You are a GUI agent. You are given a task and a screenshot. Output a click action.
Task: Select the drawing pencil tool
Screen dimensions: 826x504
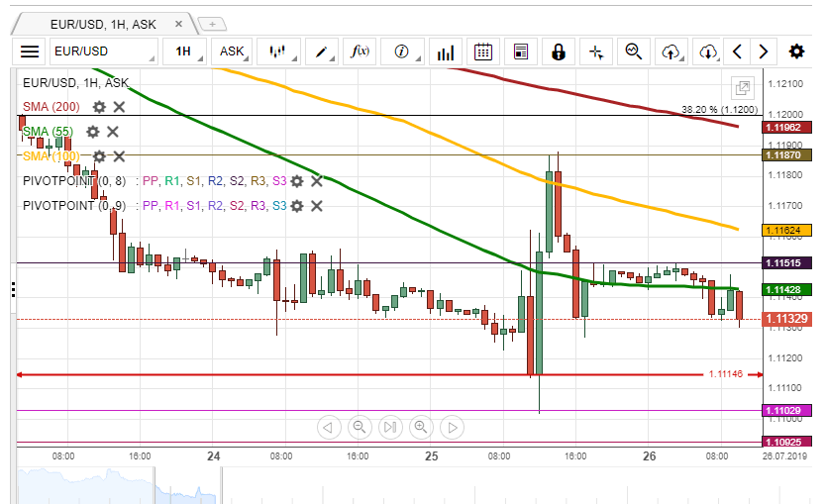tap(321, 51)
